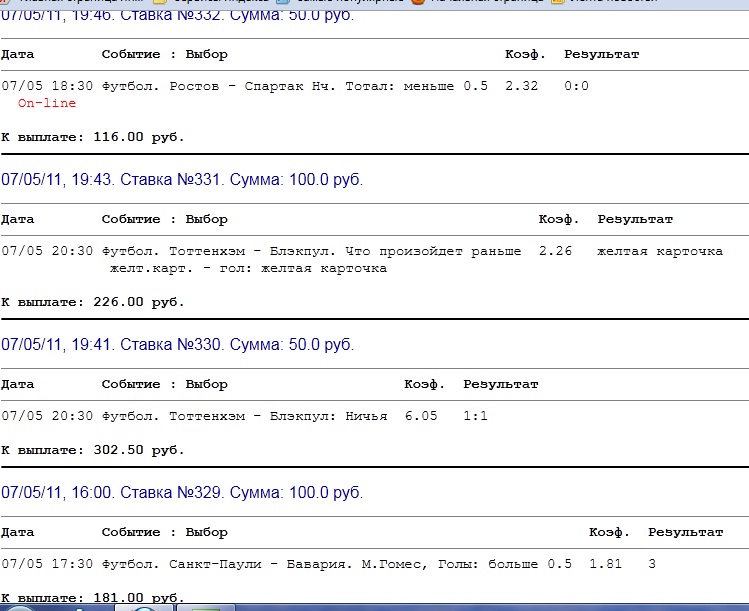This screenshot has height=611, width=749.
Task: Click coefficient value 1.81
Action: tap(605, 564)
